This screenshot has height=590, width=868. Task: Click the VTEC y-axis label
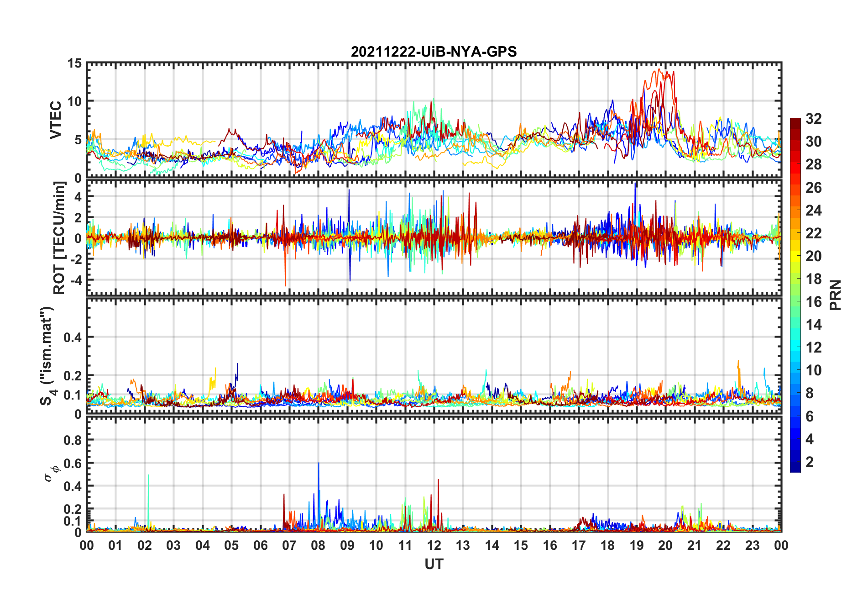(x=56, y=120)
